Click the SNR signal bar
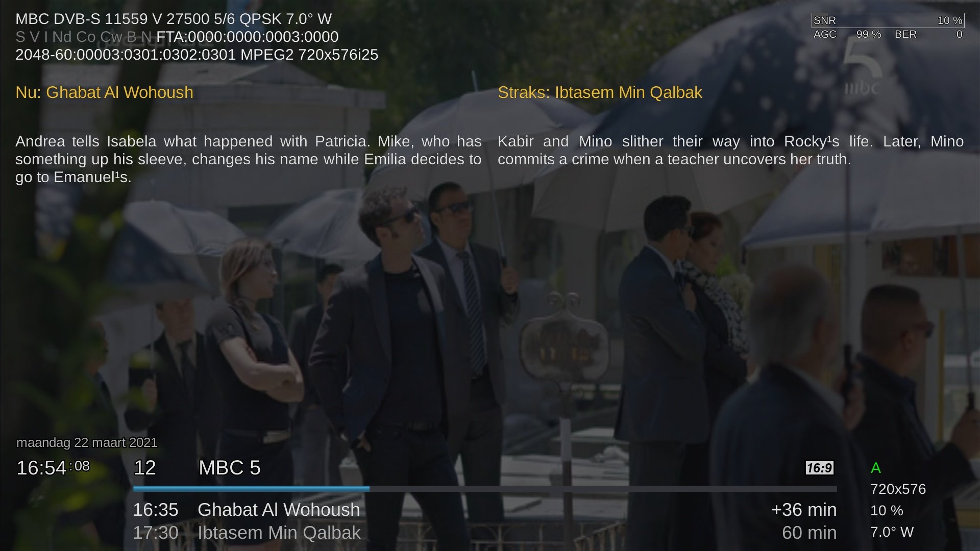This screenshot has height=551, width=980. [x=888, y=20]
